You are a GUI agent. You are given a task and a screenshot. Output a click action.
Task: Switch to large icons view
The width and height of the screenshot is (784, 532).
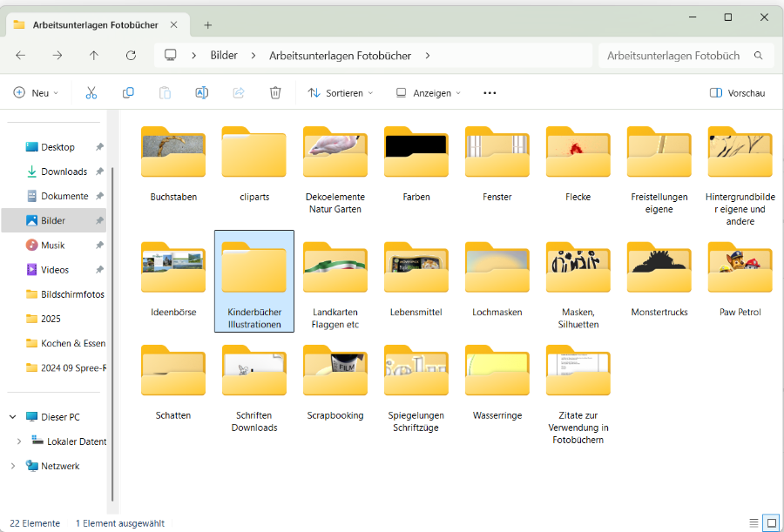(771, 523)
